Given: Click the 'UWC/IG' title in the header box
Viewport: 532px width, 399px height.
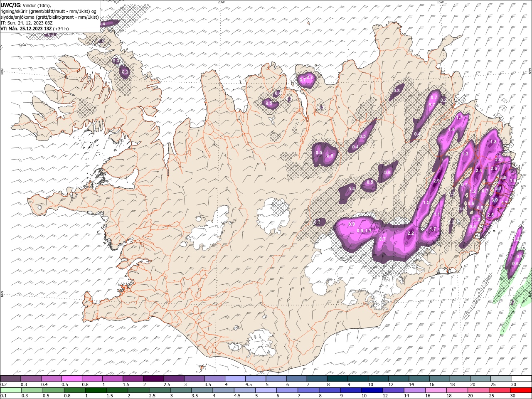Looking at the screenshot, I should pos(10,5).
